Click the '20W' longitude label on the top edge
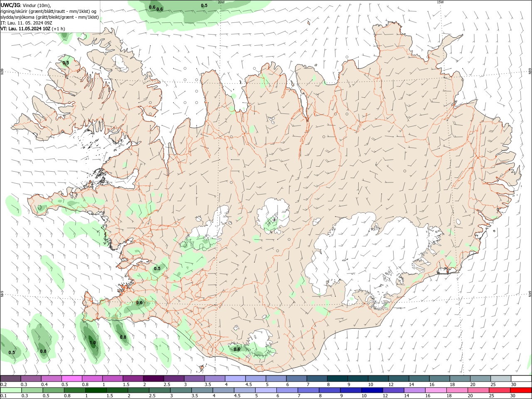The height and width of the screenshot is (399, 532). 221,2
